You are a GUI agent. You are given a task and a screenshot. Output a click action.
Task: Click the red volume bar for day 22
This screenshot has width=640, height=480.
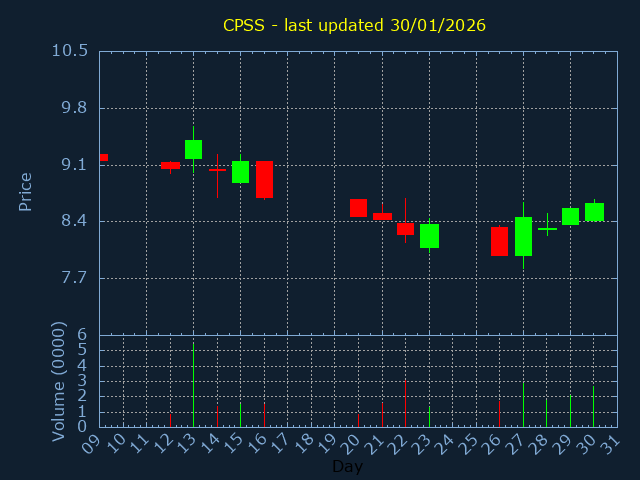(405, 403)
